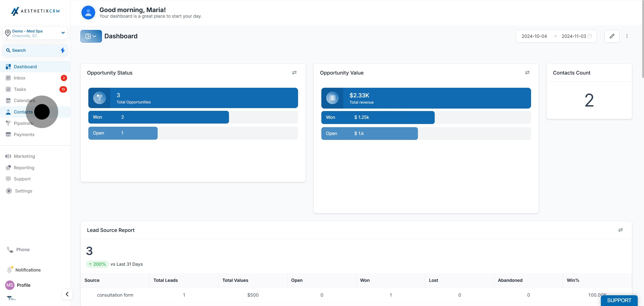This screenshot has height=306, width=644.
Task: Collapse the sidebar with arrow button
Action: (x=67, y=294)
